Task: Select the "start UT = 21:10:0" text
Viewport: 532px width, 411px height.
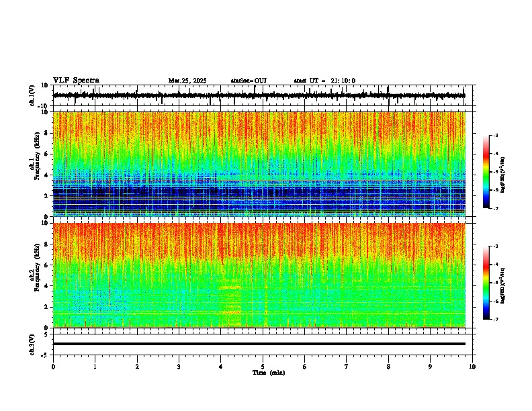Action: coord(324,81)
